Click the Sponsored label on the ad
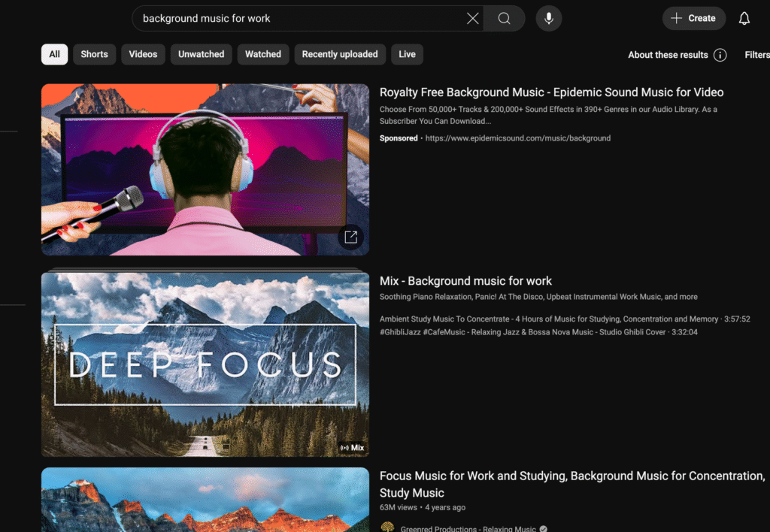Viewport: 770px width, 532px height. pyautogui.click(x=399, y=138)
